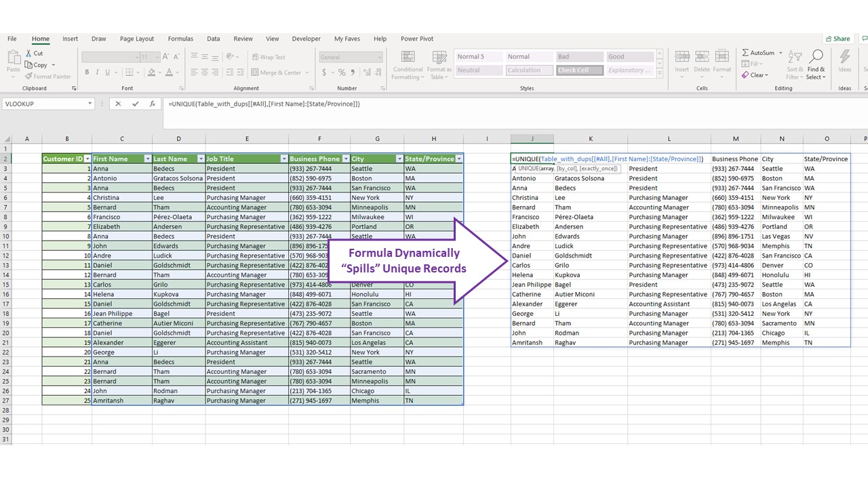Open the State/Province filter dropdown

[x=459, y=159]
